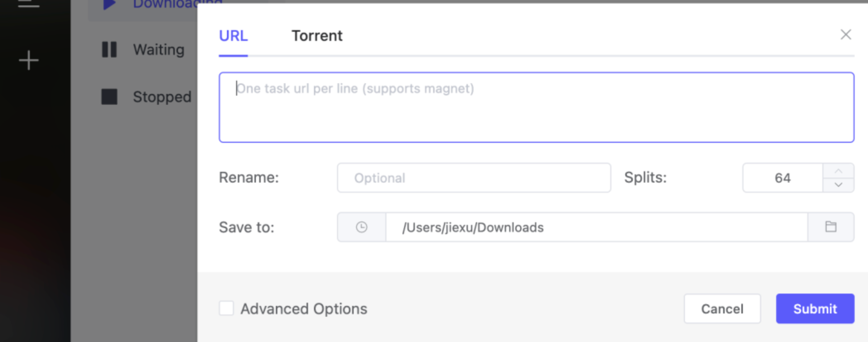Screen dimensions: 868x342
Task: Select the URL tab
Action: pyautogui.click(x=233, y=36)
